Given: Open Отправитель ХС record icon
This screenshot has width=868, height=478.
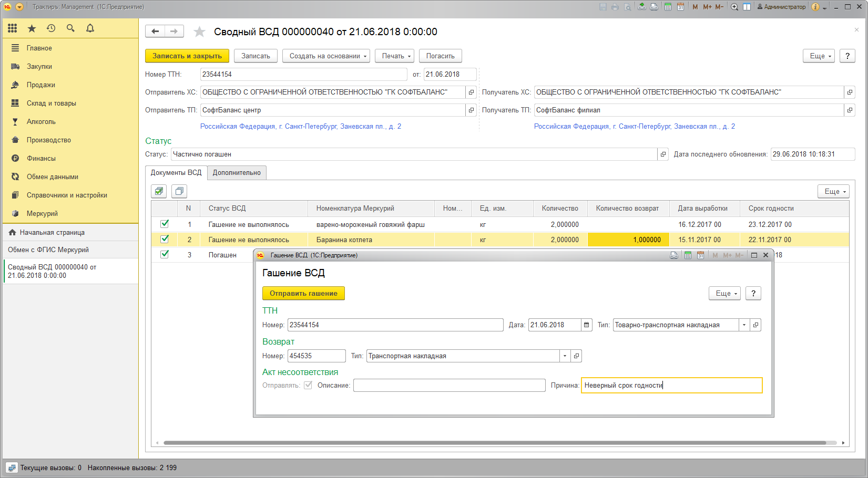Looking at the screenshot, I should (x=471, y=92).
